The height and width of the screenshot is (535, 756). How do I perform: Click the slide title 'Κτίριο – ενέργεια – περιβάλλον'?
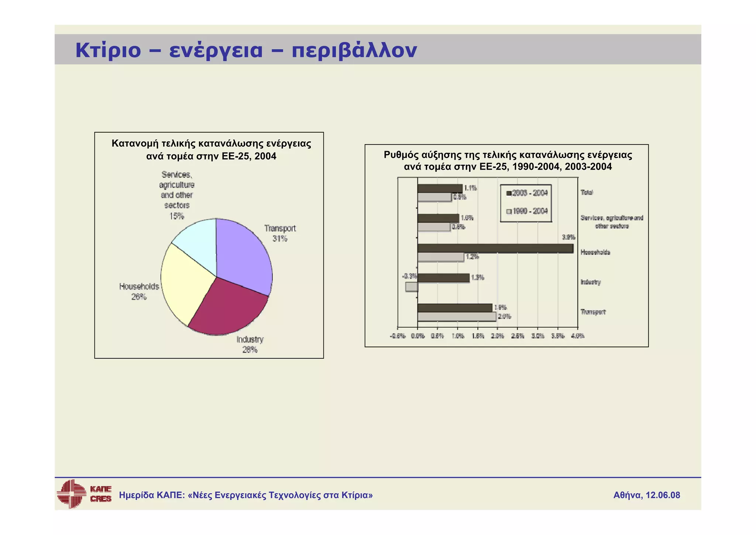tap(246, 50)
